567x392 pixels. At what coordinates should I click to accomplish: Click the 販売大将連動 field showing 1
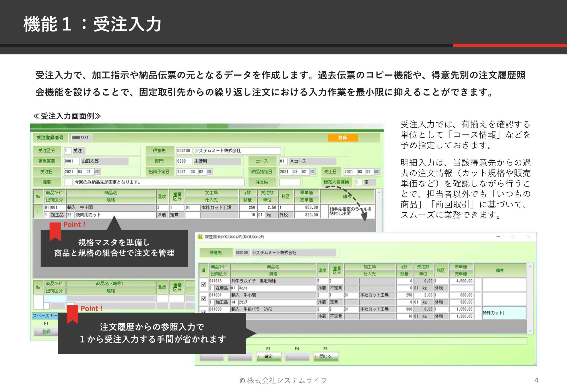[359, 182]
